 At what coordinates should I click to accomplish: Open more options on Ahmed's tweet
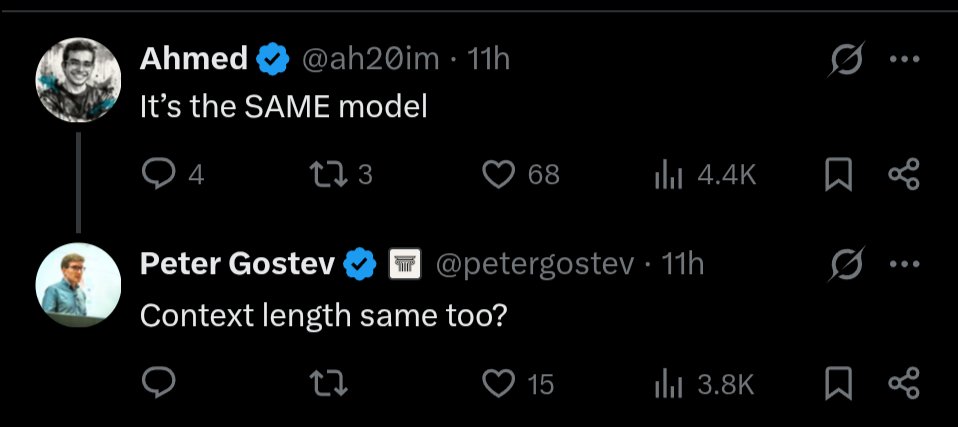coord(904,59)
